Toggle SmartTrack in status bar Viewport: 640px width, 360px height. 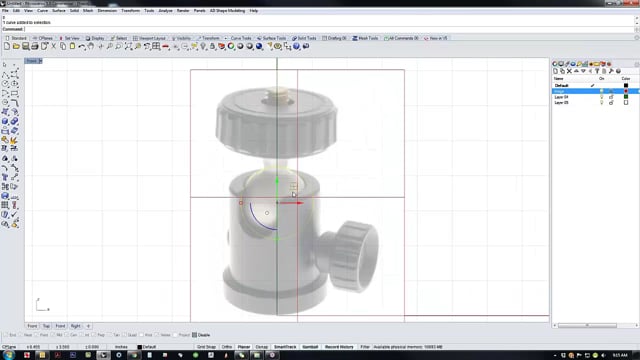coord(285,347)
